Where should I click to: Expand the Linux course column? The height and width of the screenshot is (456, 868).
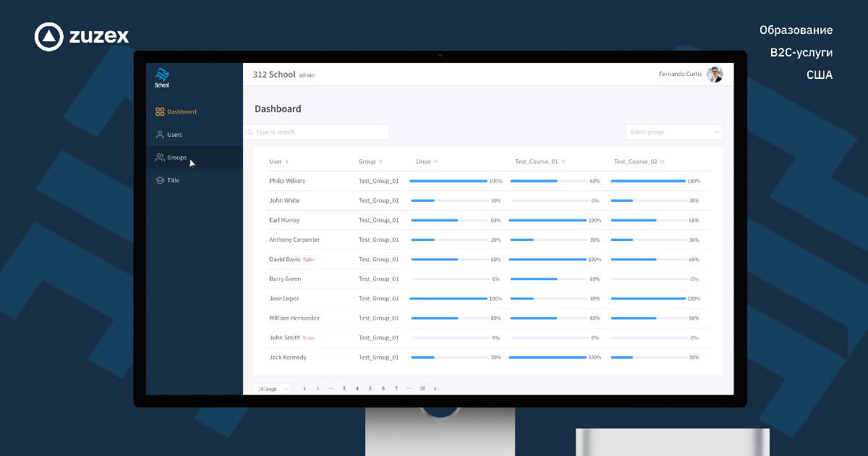tap(436, 162)
